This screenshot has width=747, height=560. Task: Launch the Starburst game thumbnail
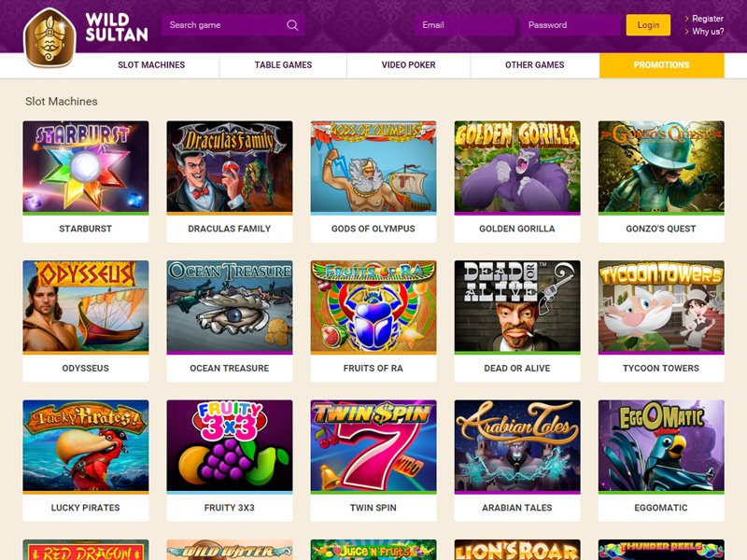click(x=86, y=166)
